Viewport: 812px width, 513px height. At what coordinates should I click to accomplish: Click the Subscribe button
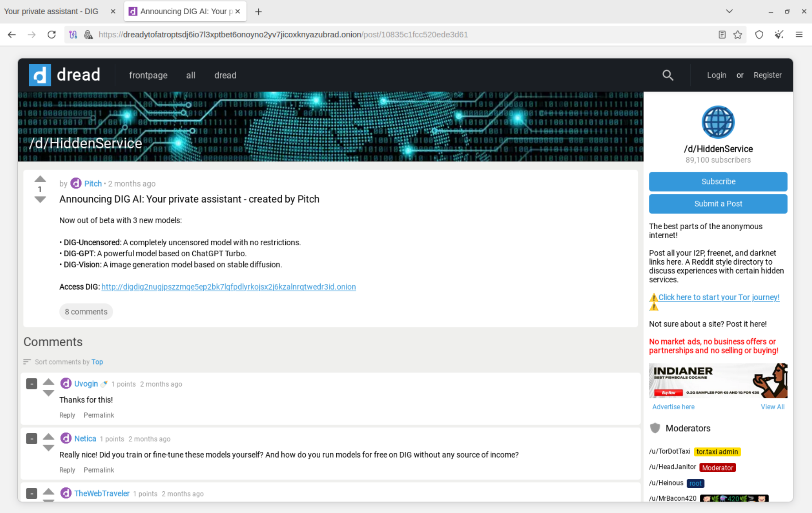tap(718, 182)
